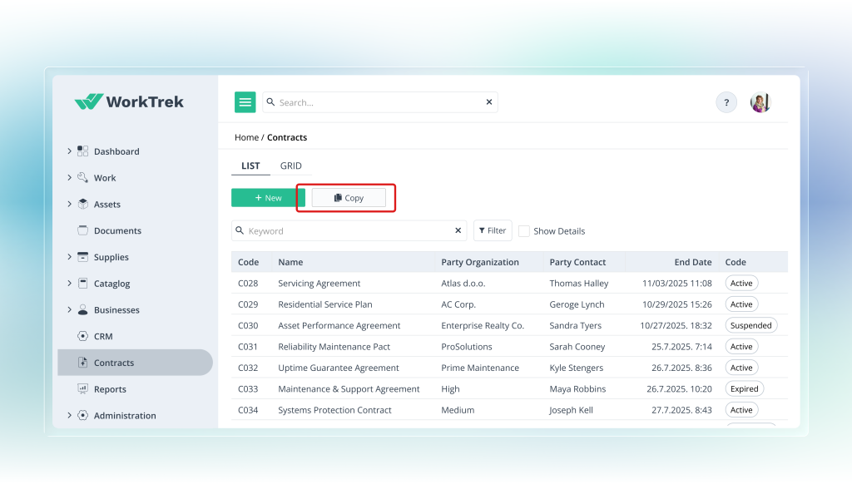Open the green hamburger navigation menu
Screen dimensions: 852x504
click(x=245, y=101)
